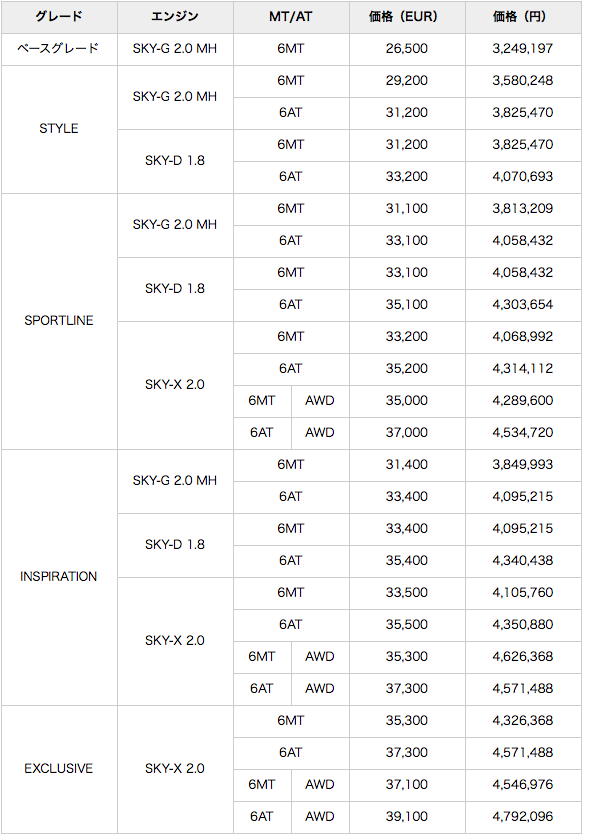Image resolution: width=589 pixels, height=835 pixels.
Task: Click the INSPIRATION grade cell
Action: [59, 577]
